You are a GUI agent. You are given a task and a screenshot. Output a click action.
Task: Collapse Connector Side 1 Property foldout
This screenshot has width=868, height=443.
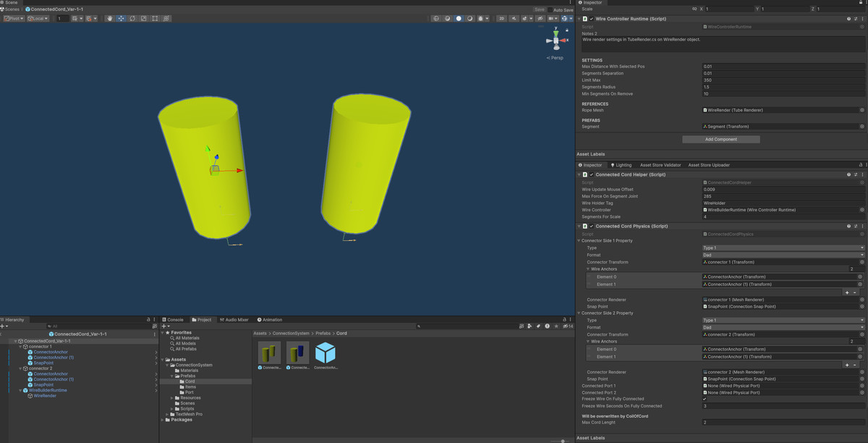coord(579,240)
